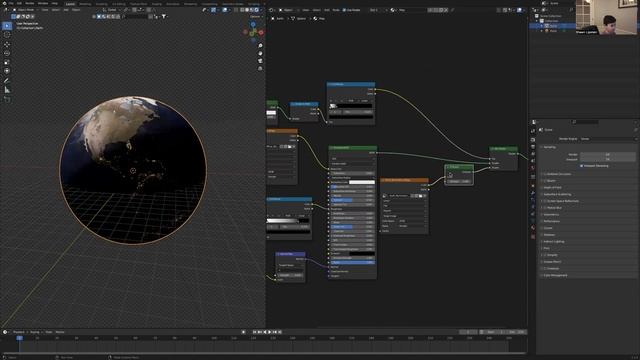Open Render Engine dropdown

tap(608, 139)
